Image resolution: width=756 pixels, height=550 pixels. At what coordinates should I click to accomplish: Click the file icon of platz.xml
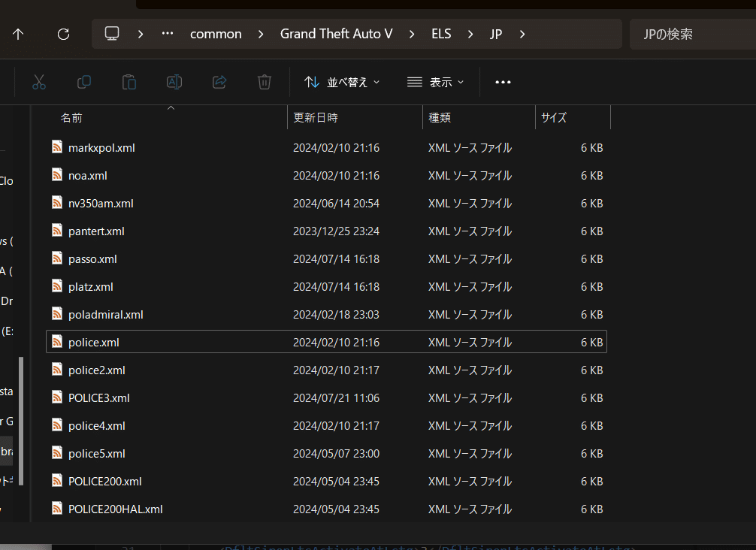[57, 286]
